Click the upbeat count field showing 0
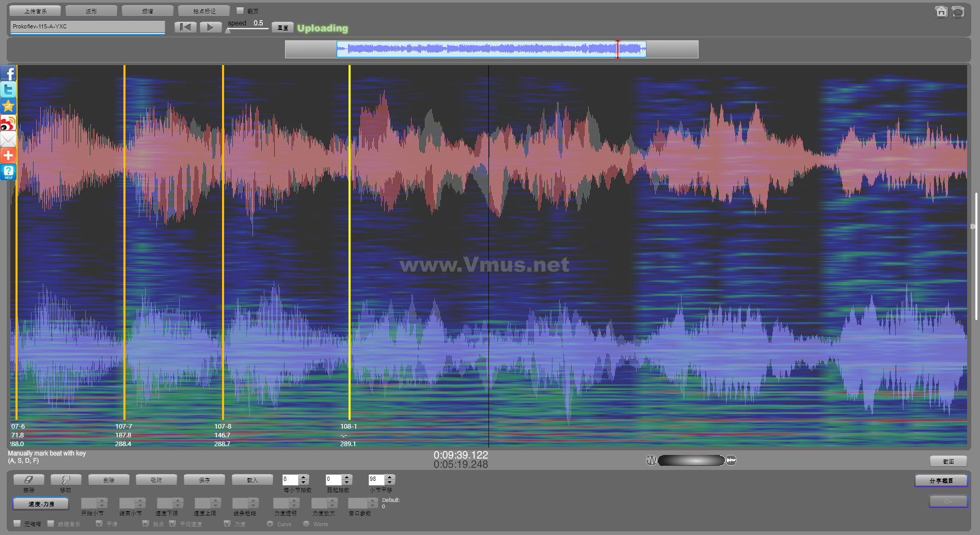 pyautogui.click(x=334, y=480)
